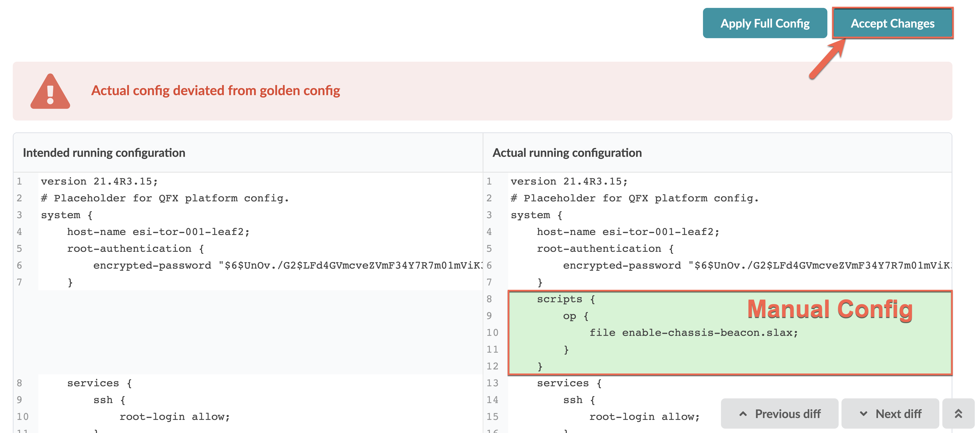Click the Apply Full Config button

[765, 23]
